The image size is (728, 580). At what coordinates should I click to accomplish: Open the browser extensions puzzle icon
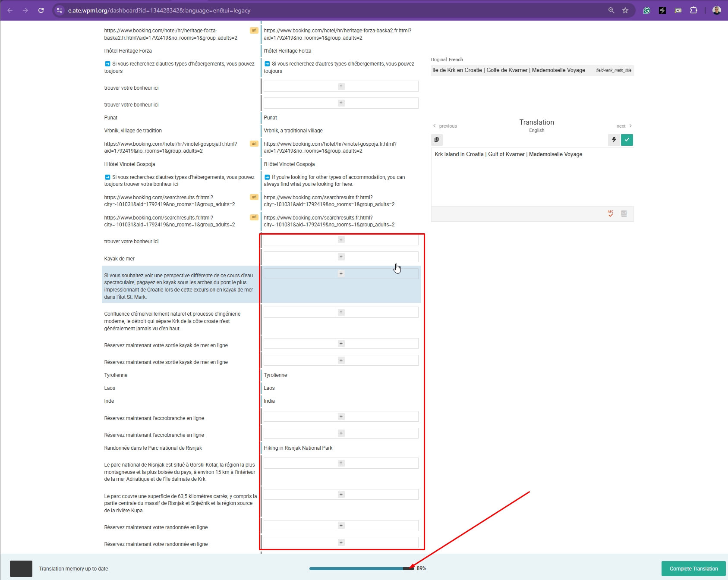(x=693, y=10)
